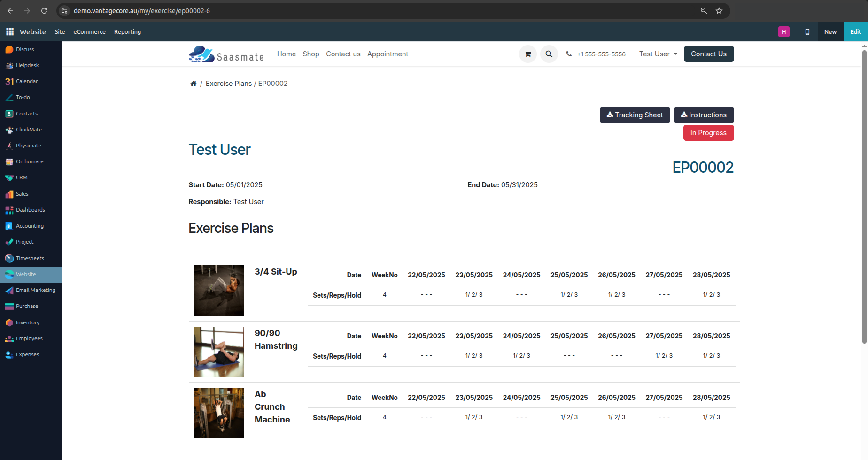Open Discuss app in sidebar
The width and height of the screenshot is (868, 460).
(24, 49)
